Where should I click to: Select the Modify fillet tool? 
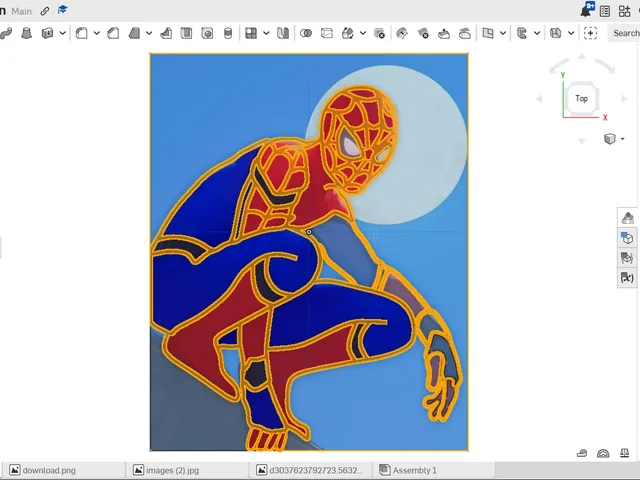coord(402,33)
